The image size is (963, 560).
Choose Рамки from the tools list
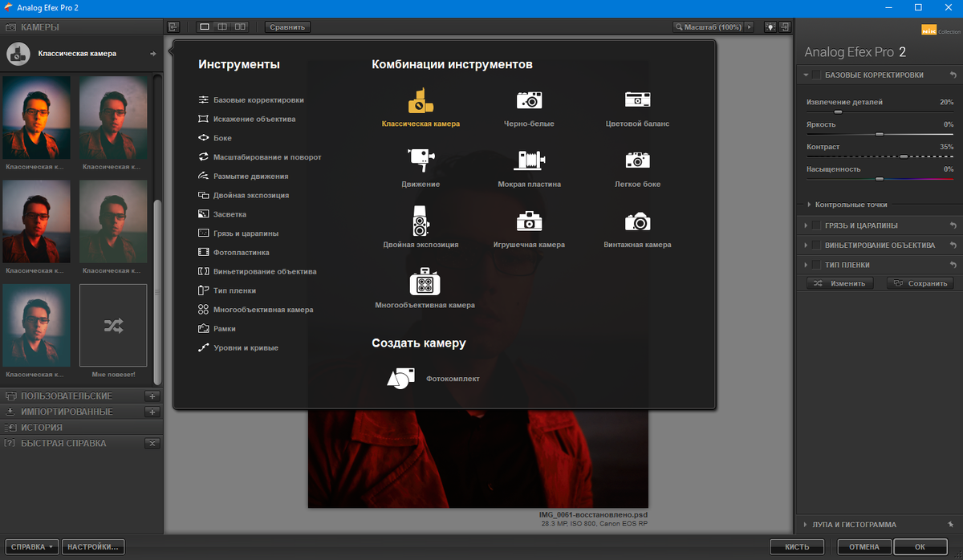(x=217, y=329)
